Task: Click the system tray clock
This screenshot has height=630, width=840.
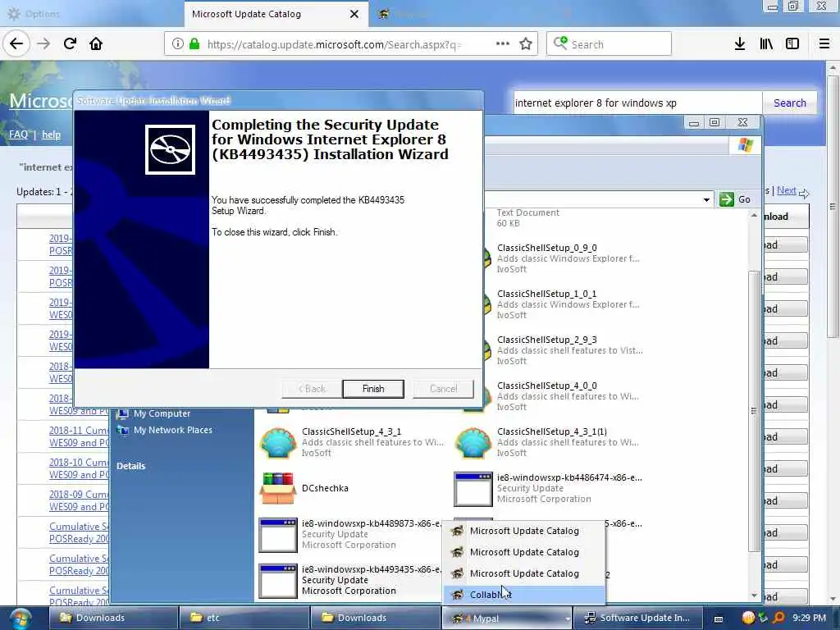Action: pyautogui.click(x=809, y=619)
